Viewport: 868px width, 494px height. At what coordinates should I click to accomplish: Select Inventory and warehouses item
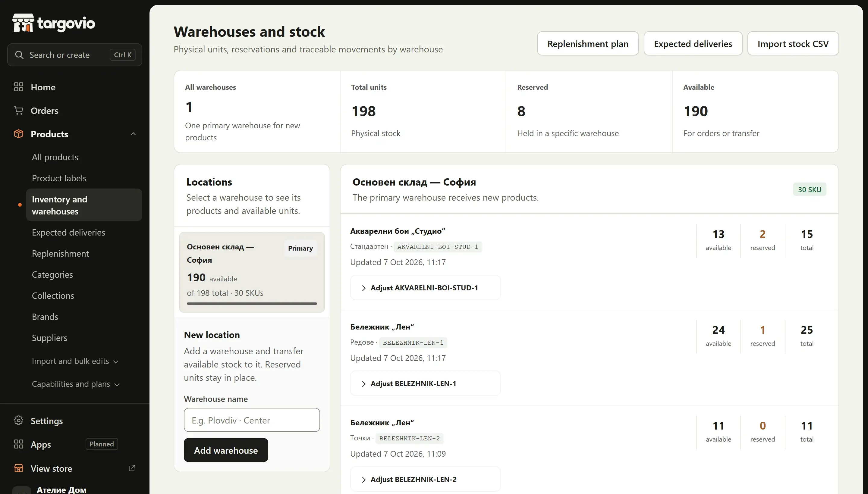[x=84, y=205]
